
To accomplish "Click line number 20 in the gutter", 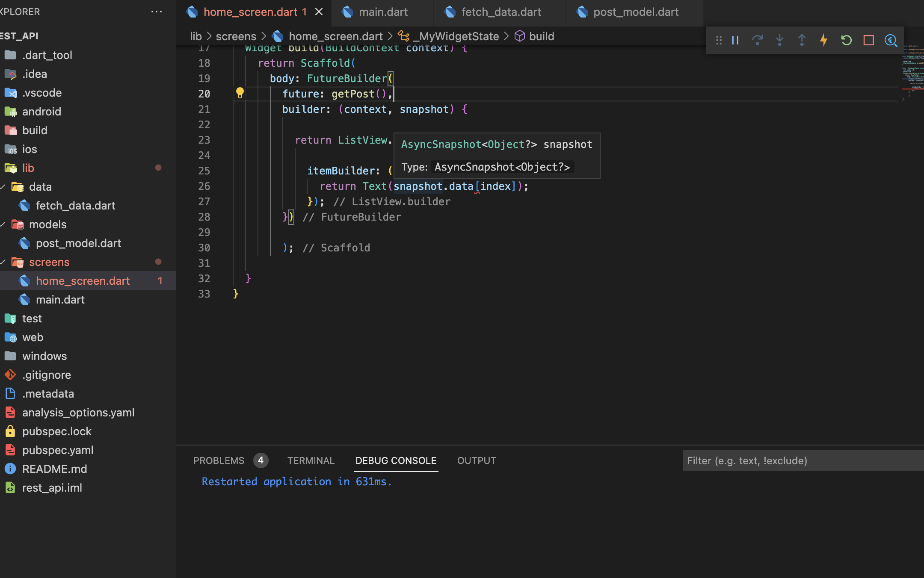I will (204, 94).
